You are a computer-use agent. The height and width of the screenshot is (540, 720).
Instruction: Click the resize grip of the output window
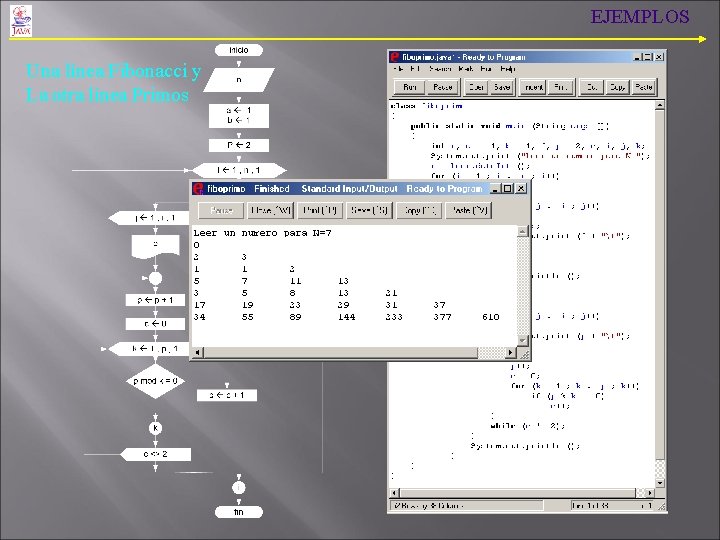tap(524, 353)
